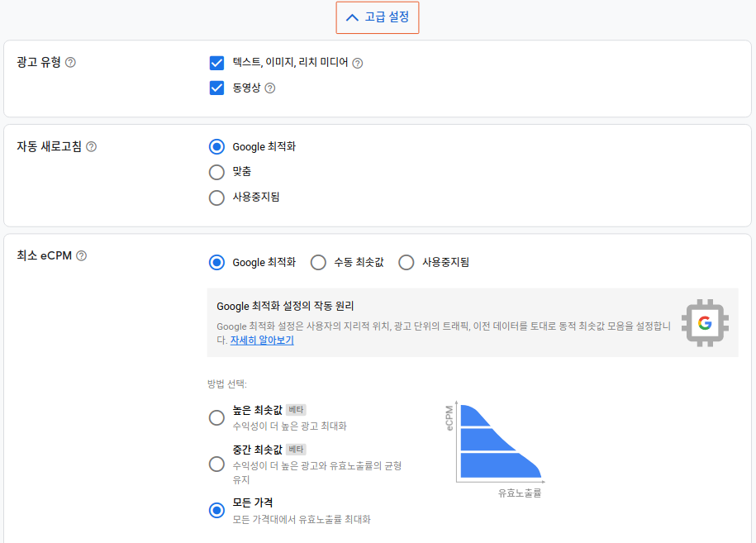This screenshot has height=543, width=756.
Task: Uncheck 텍스트, 이미지, 리치 미디어 checkbox
Action: pos(217,63)
